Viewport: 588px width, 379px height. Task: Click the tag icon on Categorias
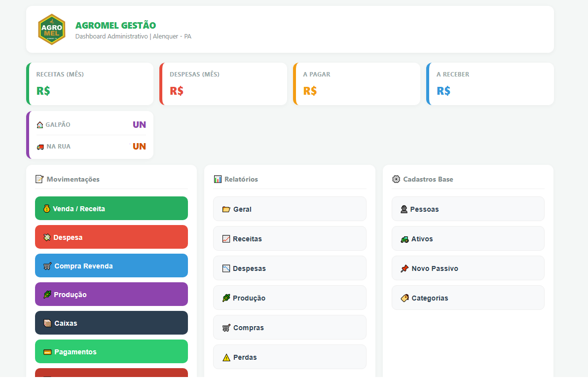404,298
